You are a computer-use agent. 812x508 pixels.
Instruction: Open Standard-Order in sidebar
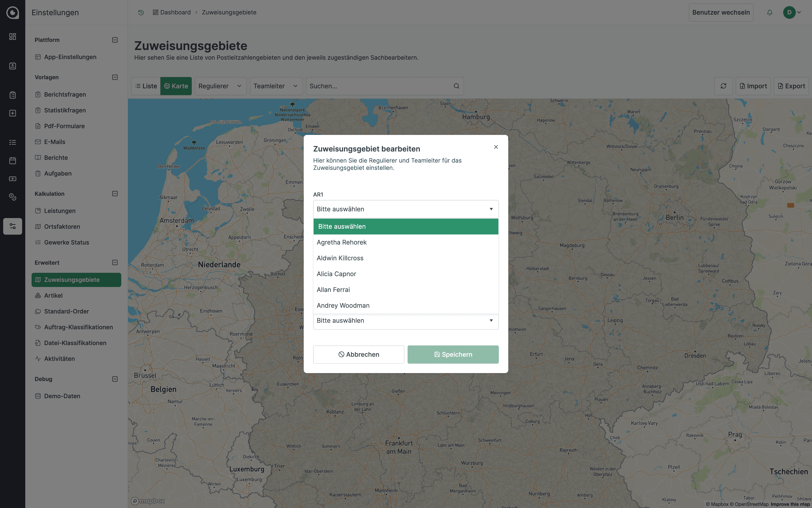(x=76, y=312)
